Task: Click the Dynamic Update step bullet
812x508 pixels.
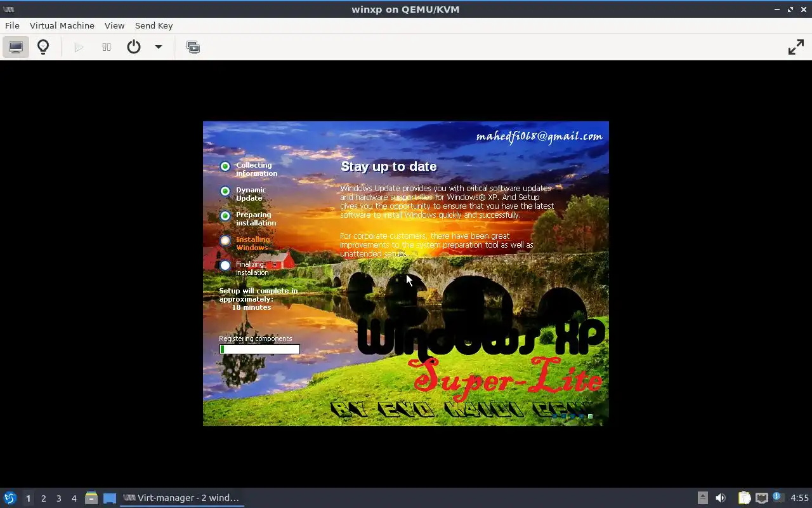Action: (225, 191)
